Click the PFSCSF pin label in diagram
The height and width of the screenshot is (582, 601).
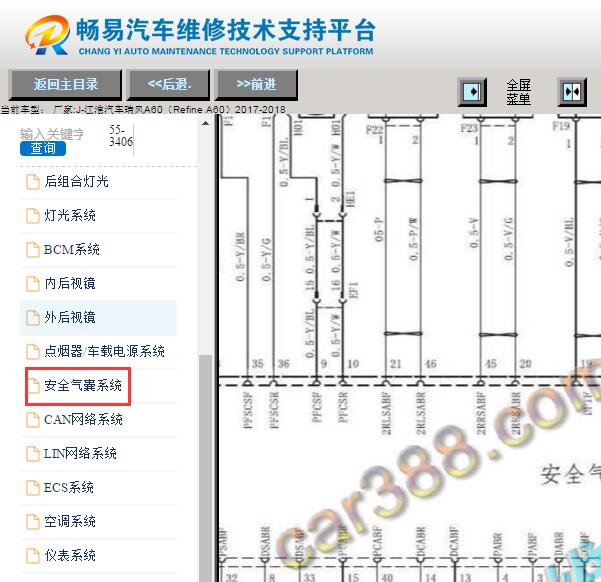[x=248, y=409]
